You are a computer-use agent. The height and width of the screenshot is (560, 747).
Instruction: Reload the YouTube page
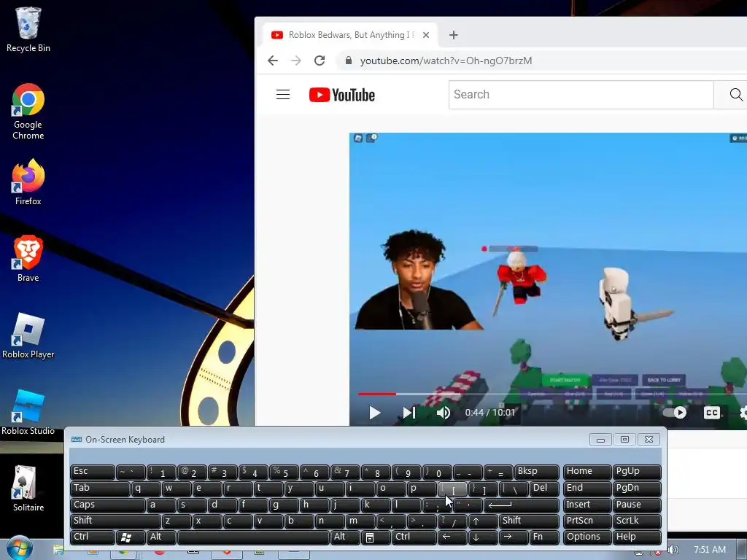click(320, 61)
